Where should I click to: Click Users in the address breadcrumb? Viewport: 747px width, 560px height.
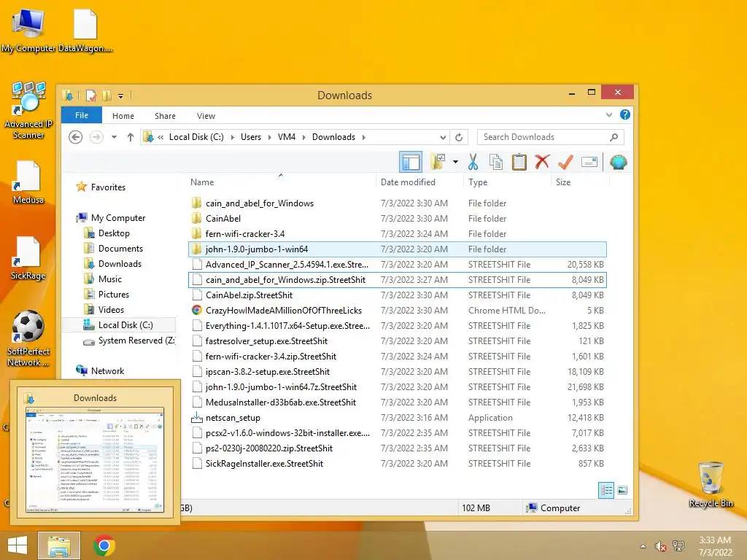point(251,137)
